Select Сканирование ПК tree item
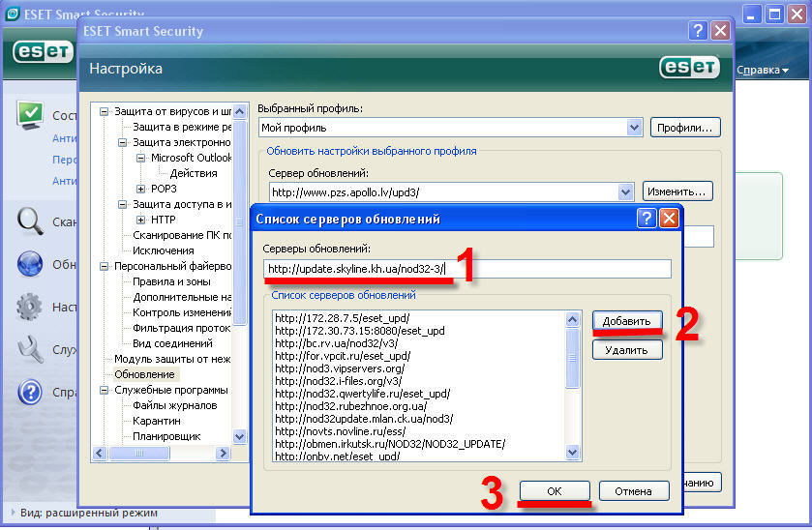 [x=182, y=235]
